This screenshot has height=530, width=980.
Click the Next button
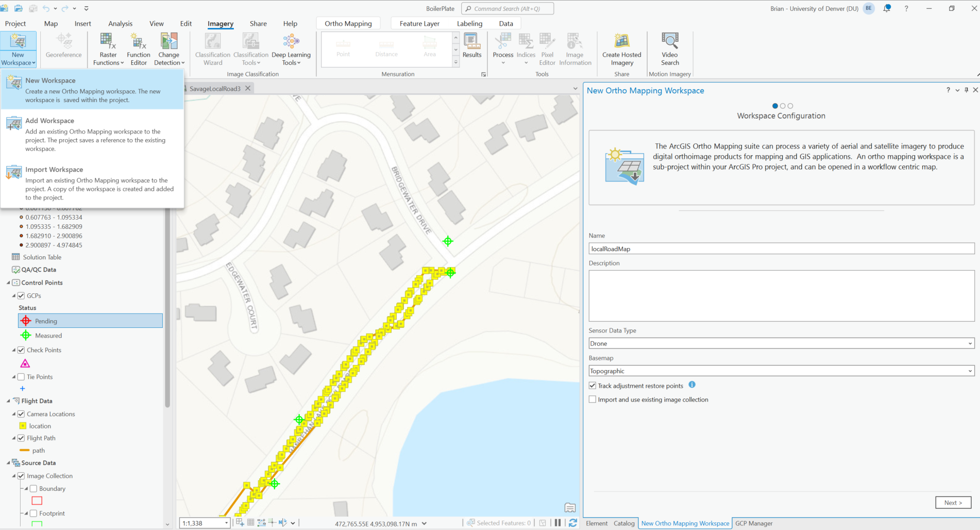[x=953, y=503]
